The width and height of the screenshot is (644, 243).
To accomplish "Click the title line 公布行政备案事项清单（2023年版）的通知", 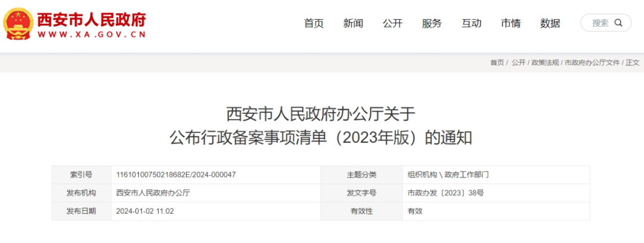I will click(321, 138).
